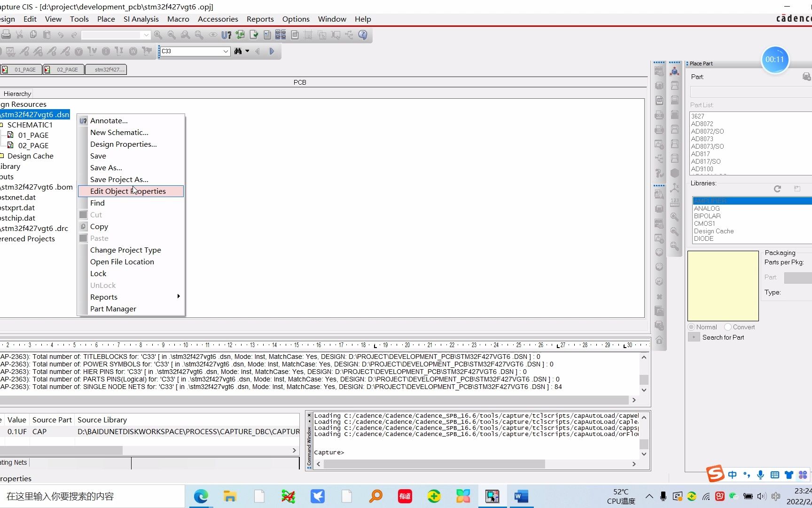812x508 pixels.
Task: Open the SI Analysis menu
Action: 141,19
